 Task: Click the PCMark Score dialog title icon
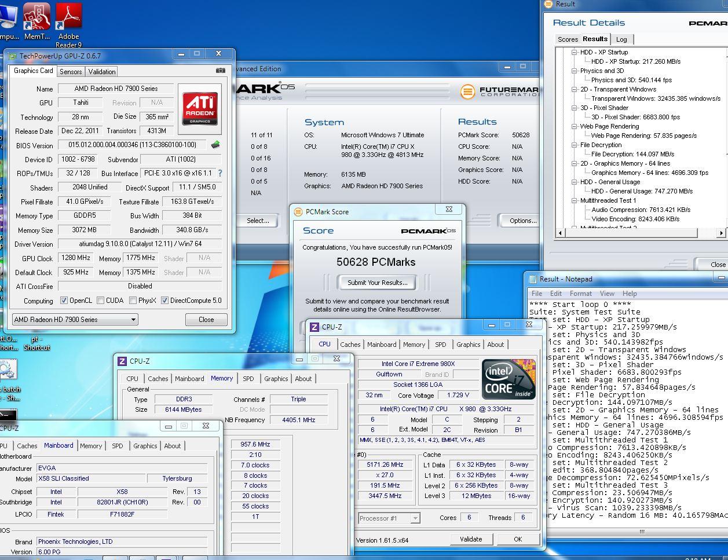click(x=298, y=212)
